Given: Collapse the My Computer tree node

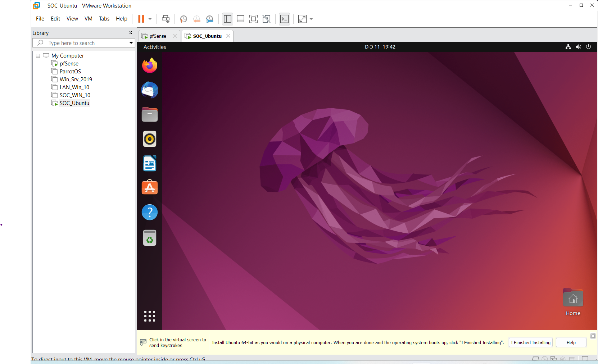Looking at the screenshot, I should tap(38, 56).
